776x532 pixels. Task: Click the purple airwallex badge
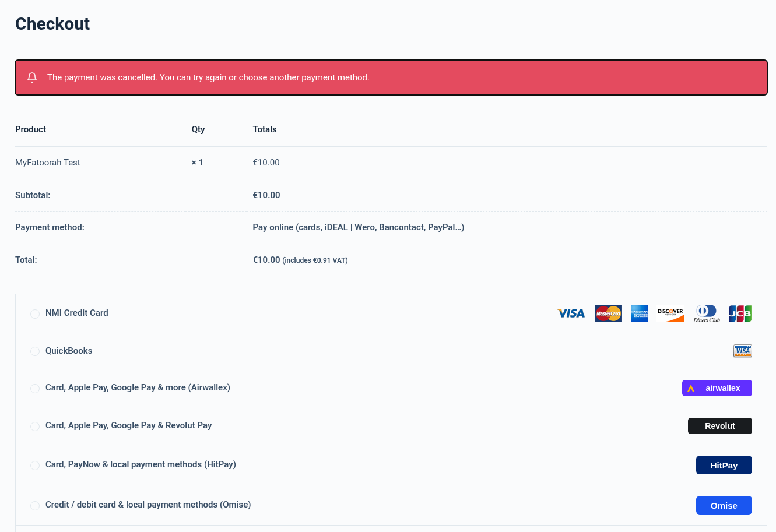click(x=717, y=388)
